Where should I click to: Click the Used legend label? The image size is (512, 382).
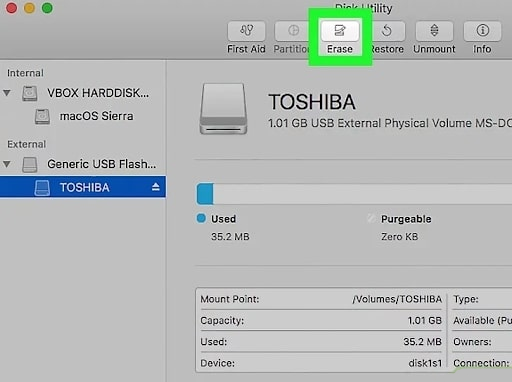point(223,219)
